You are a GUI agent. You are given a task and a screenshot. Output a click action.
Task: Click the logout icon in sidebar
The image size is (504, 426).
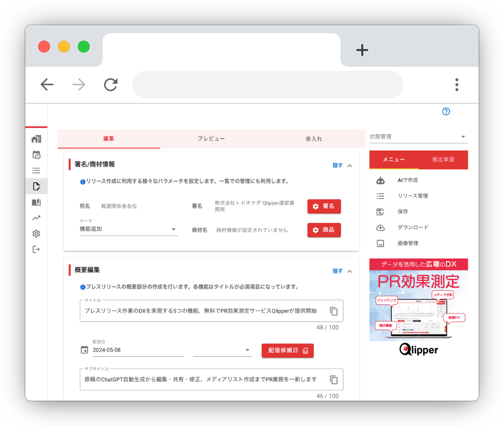36,249
